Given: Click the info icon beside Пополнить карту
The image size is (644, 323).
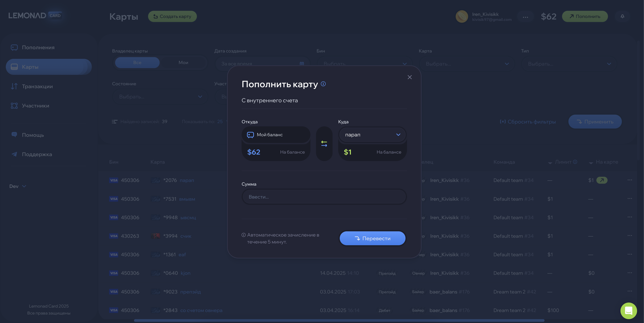Looking at the screenshot, I should pyautogui.click(x=323, y=84).
